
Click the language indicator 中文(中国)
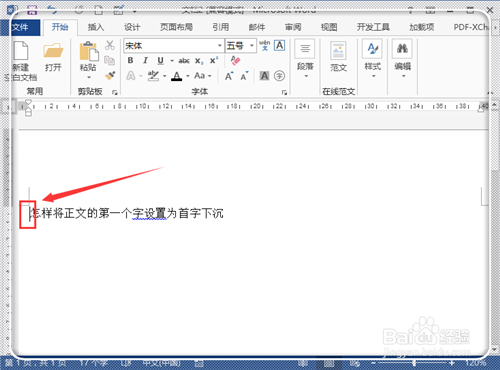coord(161,363)
